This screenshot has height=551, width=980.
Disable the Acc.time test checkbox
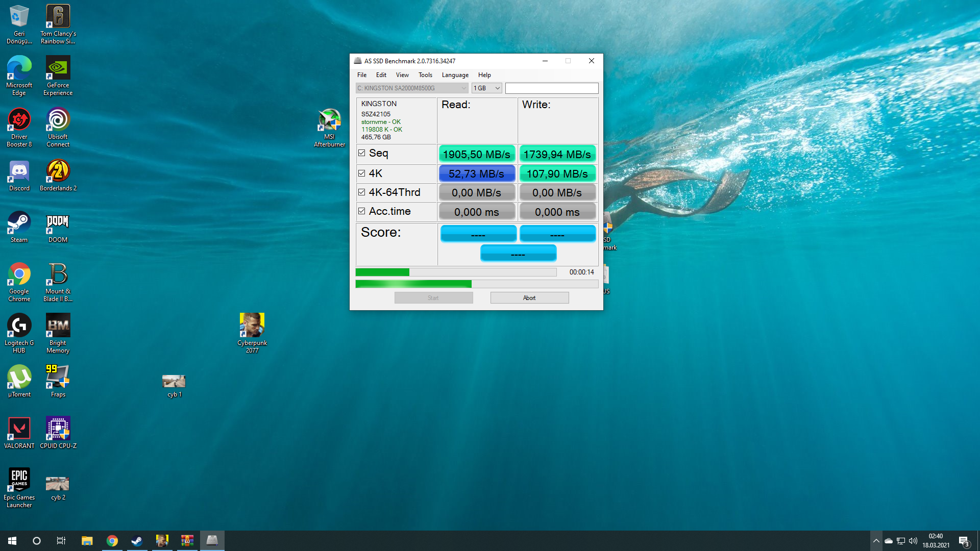coord(362,211)
